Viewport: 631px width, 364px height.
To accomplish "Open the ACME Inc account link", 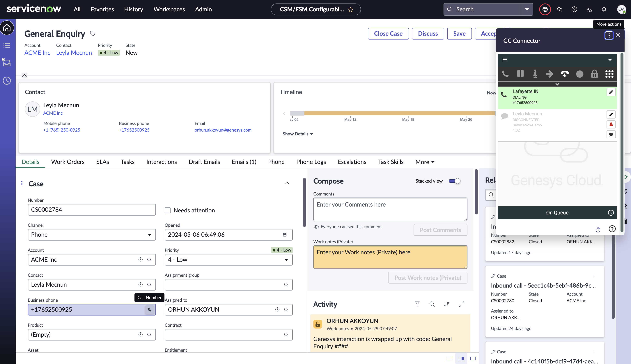I will [x=37, y=53].
